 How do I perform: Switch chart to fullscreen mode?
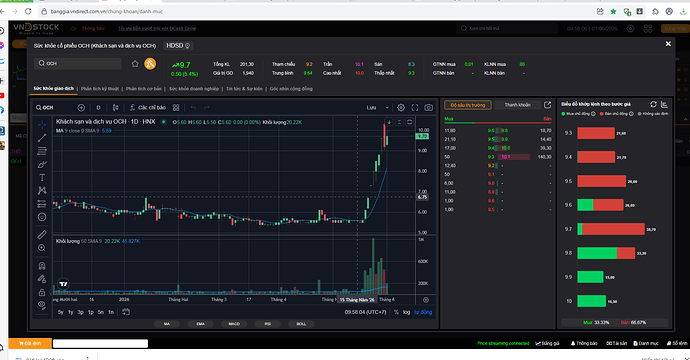tap(415, 107)
